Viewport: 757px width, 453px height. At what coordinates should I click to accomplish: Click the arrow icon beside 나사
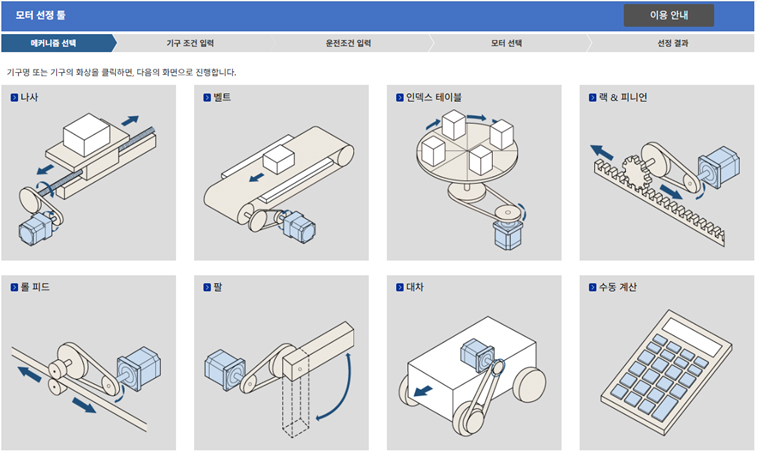click(x=14, y=98)
